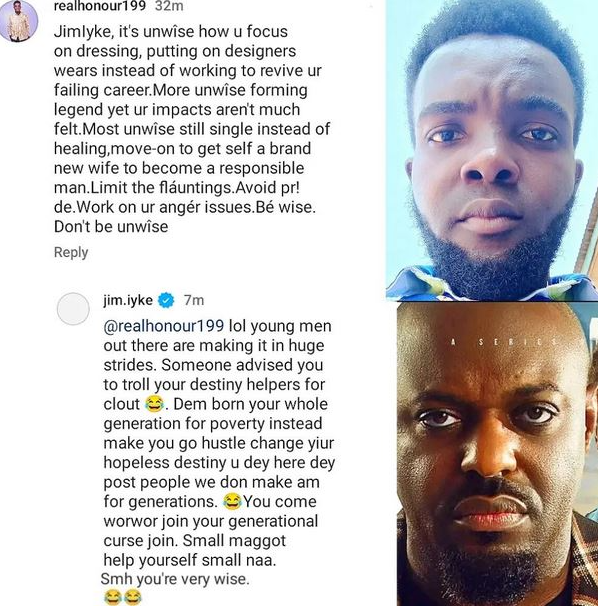Click jim.iyke's blue verified badge
The width and height of the screenshot is (598, 606).
pyautogui.click(x=166, y=300)
